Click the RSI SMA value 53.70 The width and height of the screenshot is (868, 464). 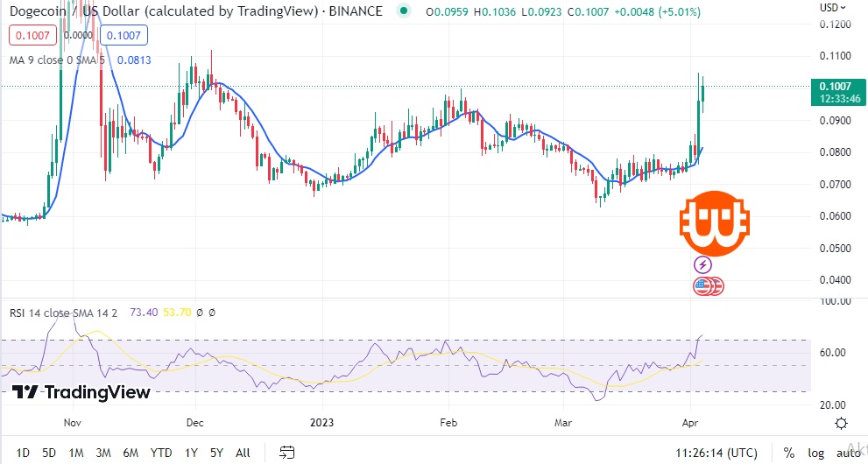(177, 313)
